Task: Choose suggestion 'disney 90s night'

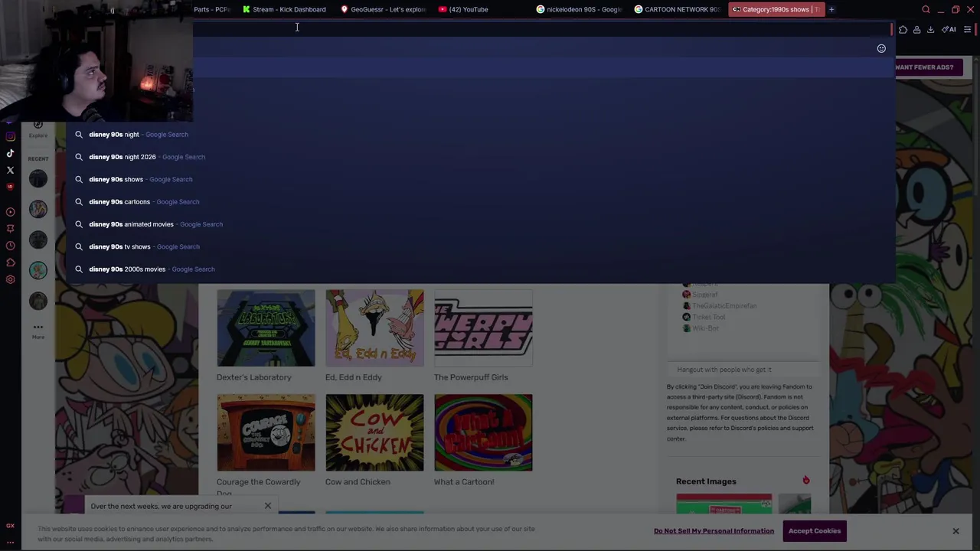Action: [x=480, y=135]
